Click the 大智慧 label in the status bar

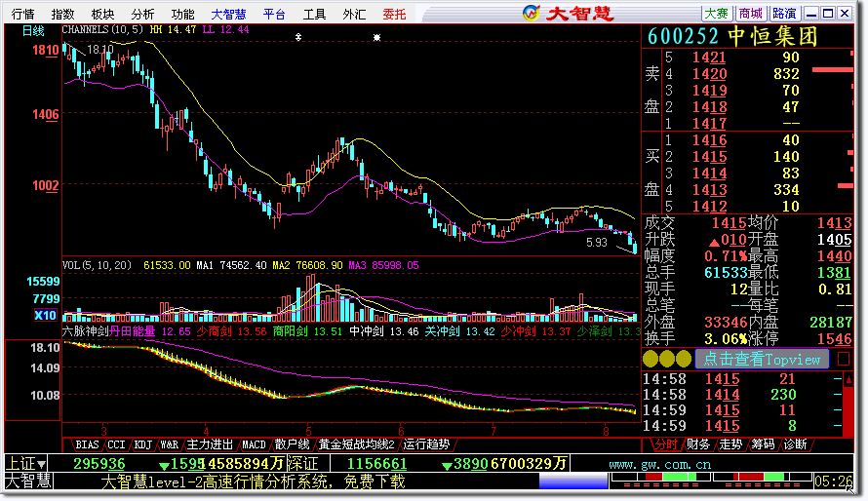(28, 482)
